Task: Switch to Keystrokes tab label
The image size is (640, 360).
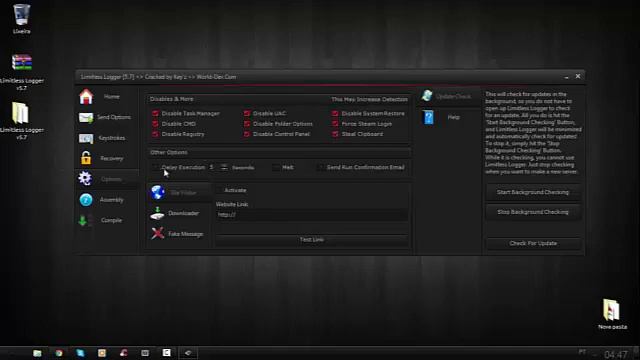Action: [111, 138]
